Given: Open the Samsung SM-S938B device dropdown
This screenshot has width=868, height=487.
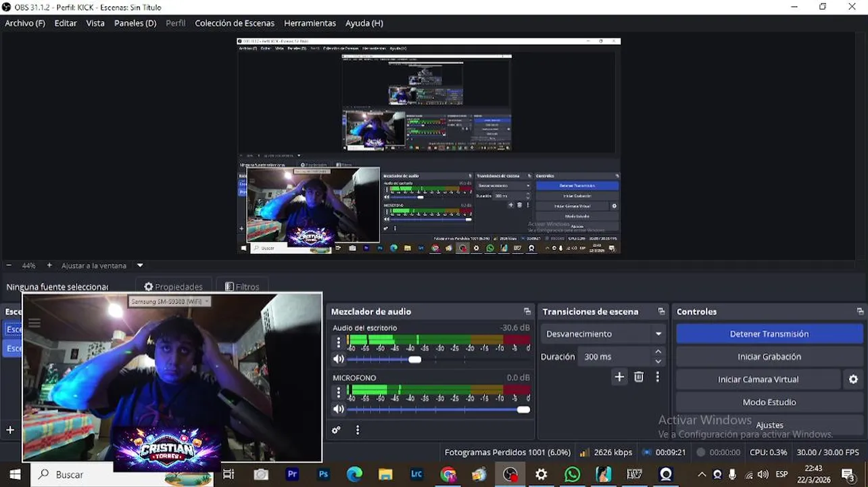Looking at the screenshot, I should 170,302.
